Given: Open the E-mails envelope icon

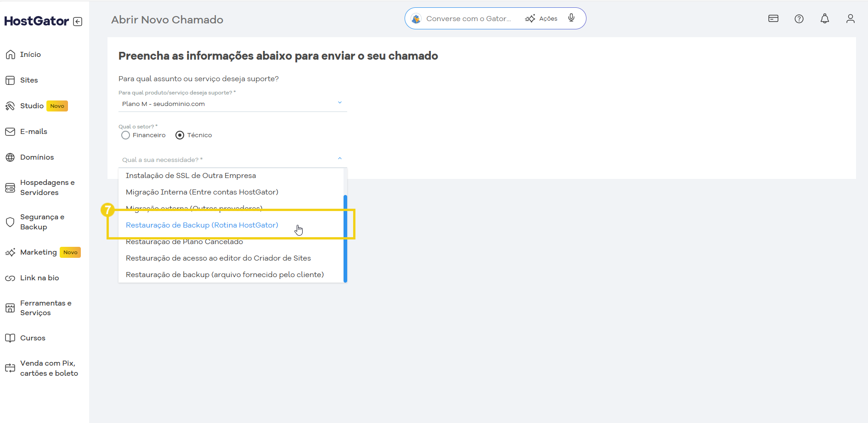Looking at the screenshot, I should 10,132.
